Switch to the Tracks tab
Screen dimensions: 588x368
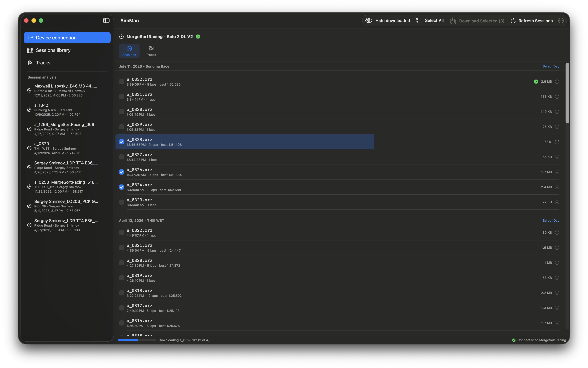pyautogui.click(x=151, y=51)
